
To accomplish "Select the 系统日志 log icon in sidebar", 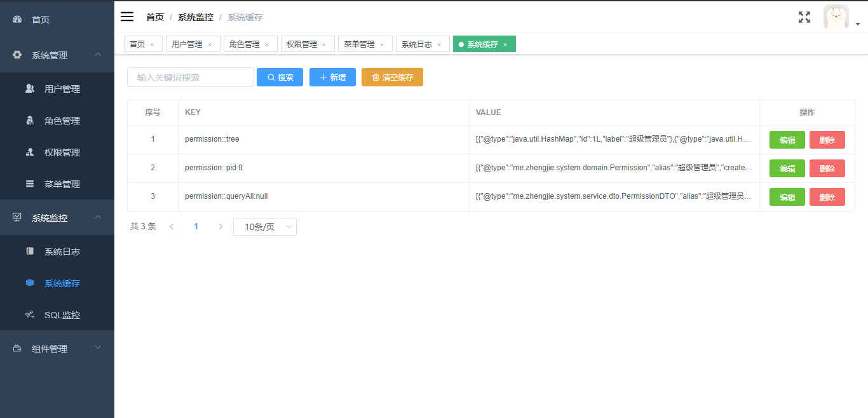I will pyautogui.click(x=29, y=251).
